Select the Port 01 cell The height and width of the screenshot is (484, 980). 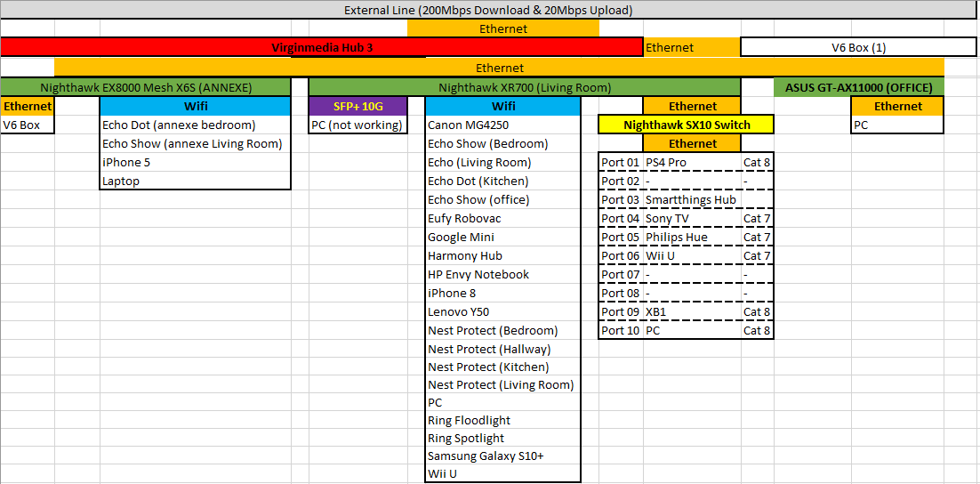click(x=621, y=163)
